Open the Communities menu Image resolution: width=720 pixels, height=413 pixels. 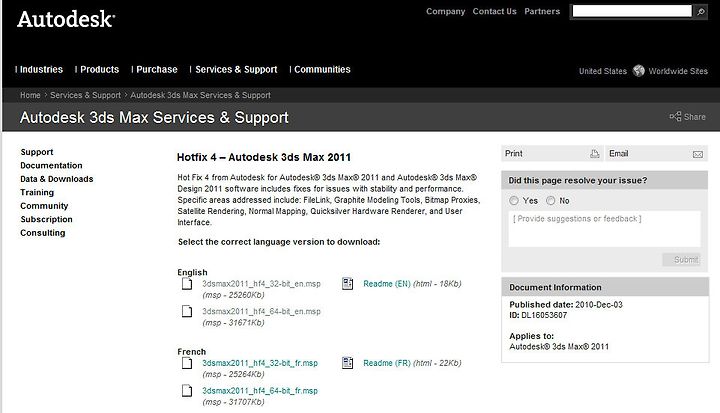(x=322, y=69)
